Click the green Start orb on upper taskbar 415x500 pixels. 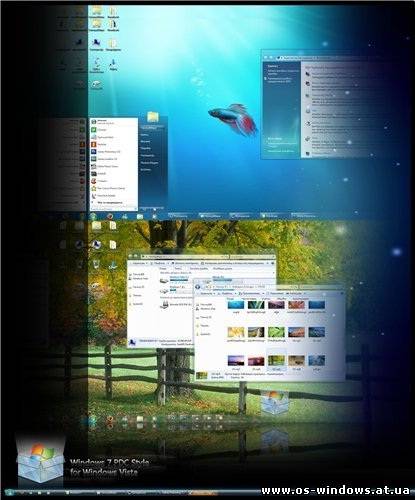[94, 217]
